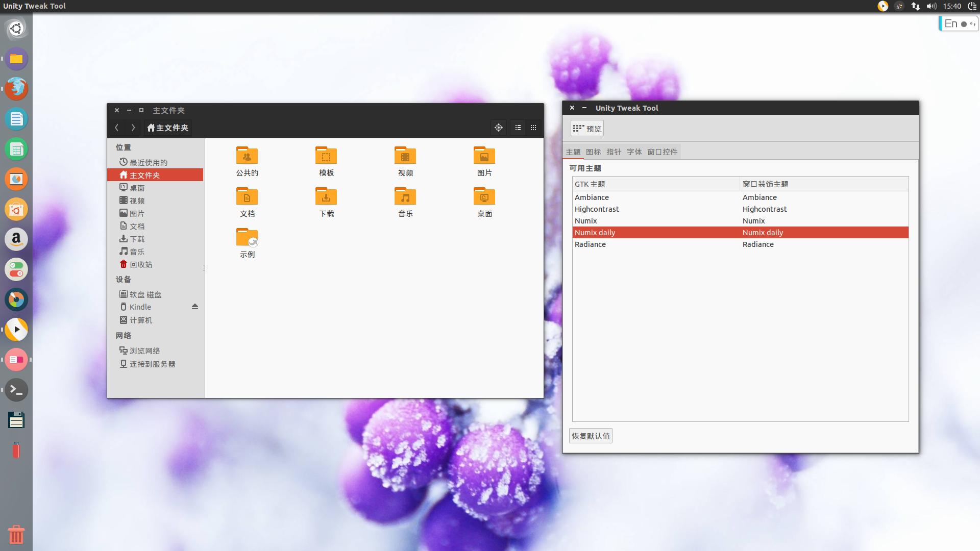Open the 桌面 folder icon in the file pane

coord(484,202)
